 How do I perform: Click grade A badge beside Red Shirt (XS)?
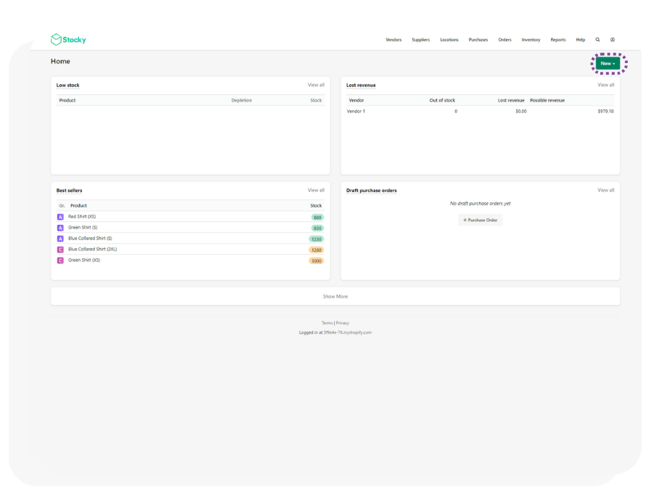[x=61, y=217]
